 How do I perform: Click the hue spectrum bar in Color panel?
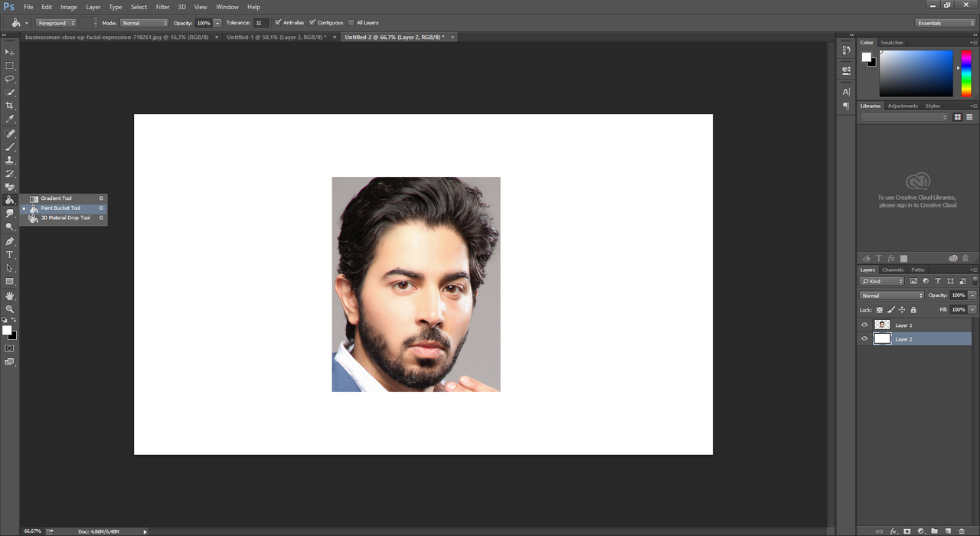pos(966,73)
